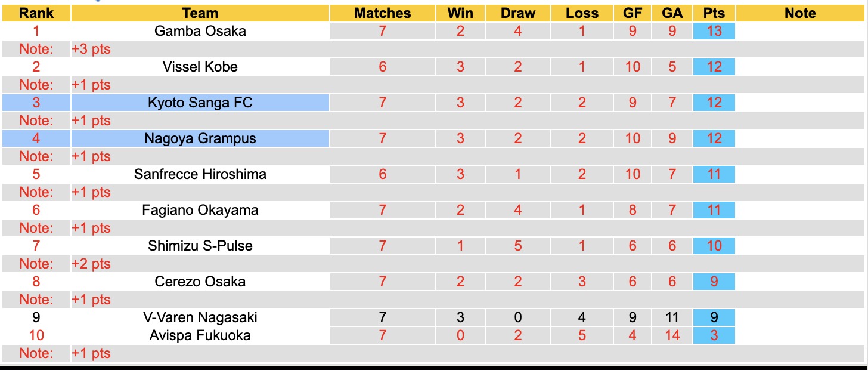Click the Team column header
Viewport: 868px width, 370px height.
tap(200, 13)
